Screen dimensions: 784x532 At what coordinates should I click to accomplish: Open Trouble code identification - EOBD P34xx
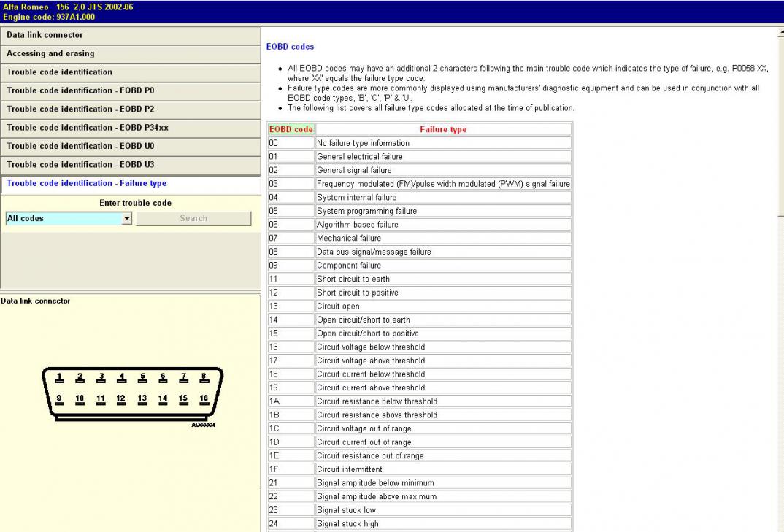131,128
